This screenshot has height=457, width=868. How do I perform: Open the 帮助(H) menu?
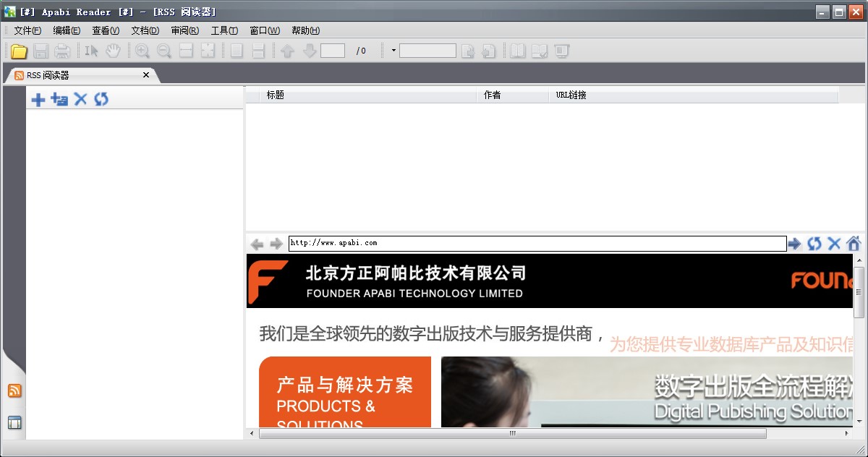click(x=305, y=30)
